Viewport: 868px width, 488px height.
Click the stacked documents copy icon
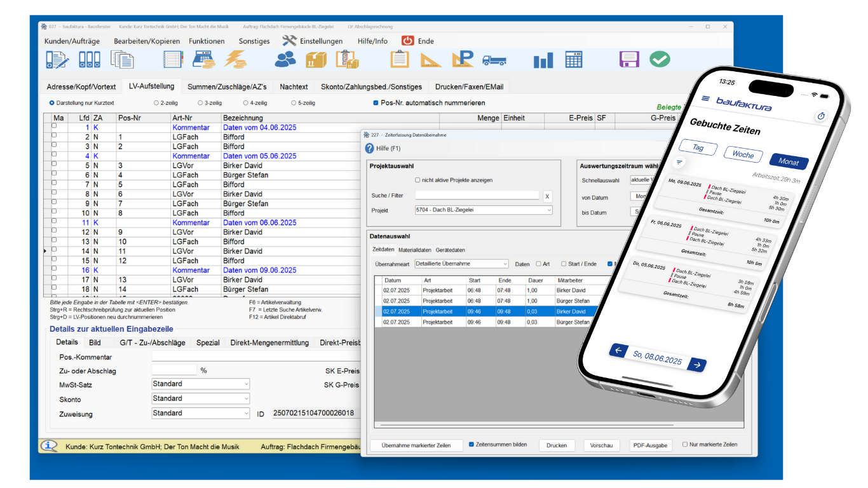pos(122,60)
